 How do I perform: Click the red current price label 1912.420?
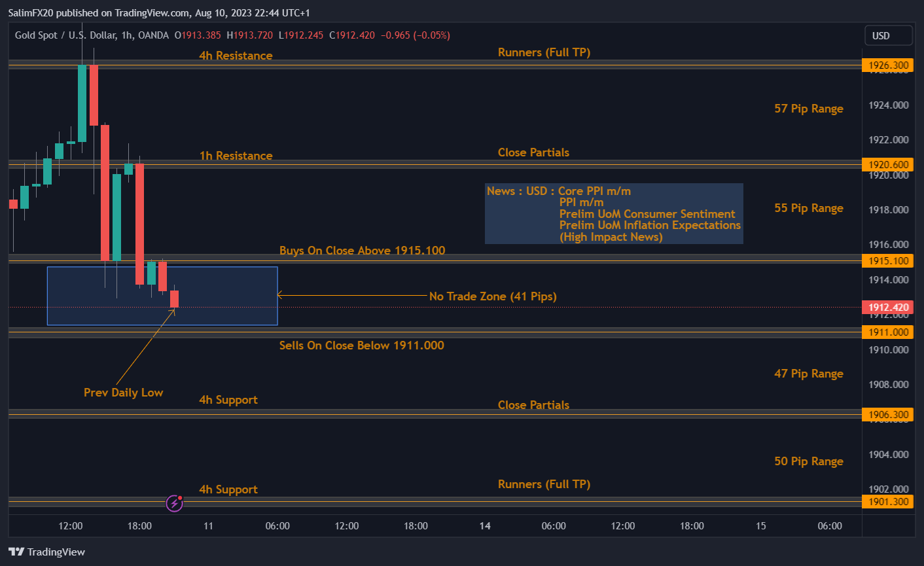pos(887,307)
